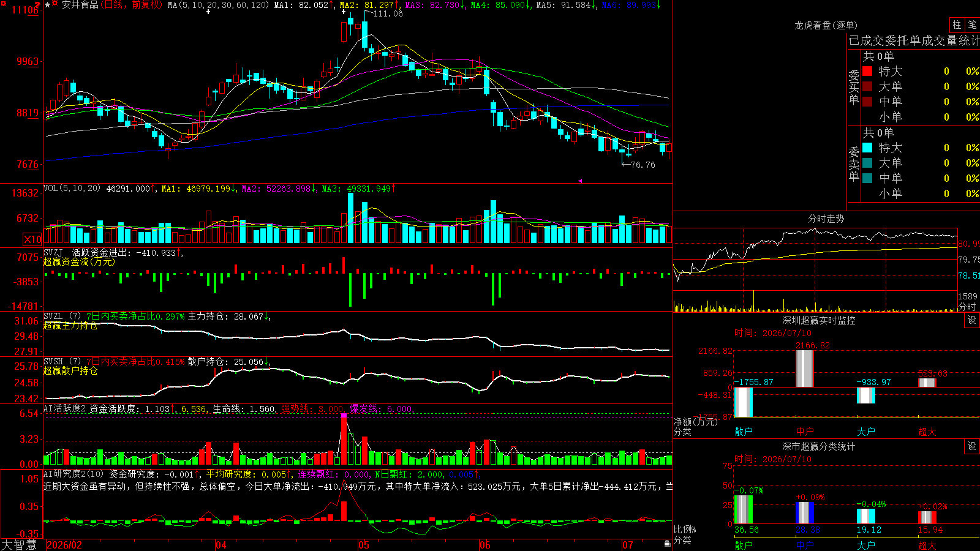
Task: Click the red 特大 buy-order color swatch
Action: 867,71
